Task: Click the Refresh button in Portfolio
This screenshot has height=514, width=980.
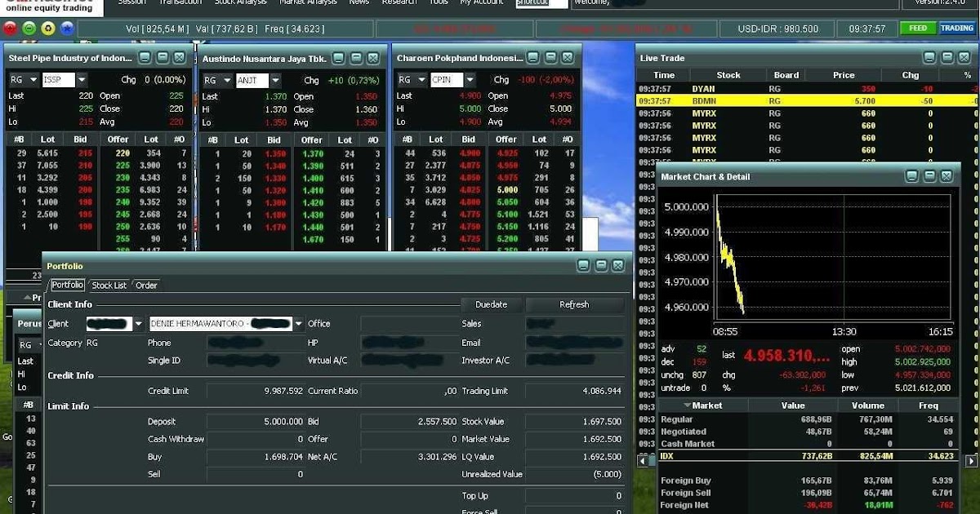Action: (x=574, y=304)
